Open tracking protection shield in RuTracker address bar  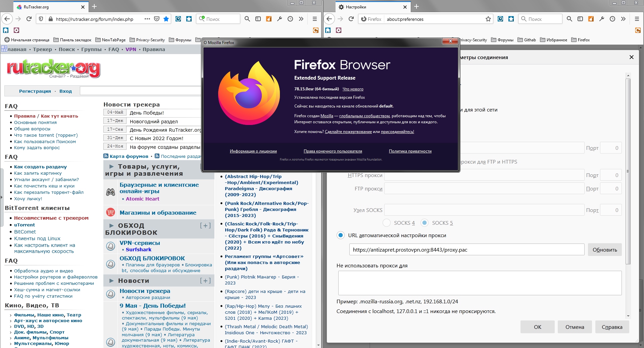point(41,19)
